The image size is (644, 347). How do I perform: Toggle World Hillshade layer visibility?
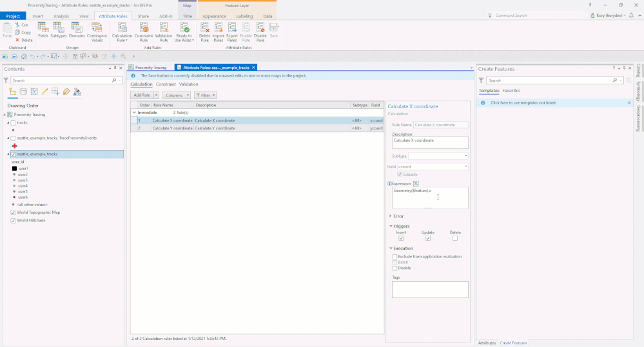click(x=13, y=220)
